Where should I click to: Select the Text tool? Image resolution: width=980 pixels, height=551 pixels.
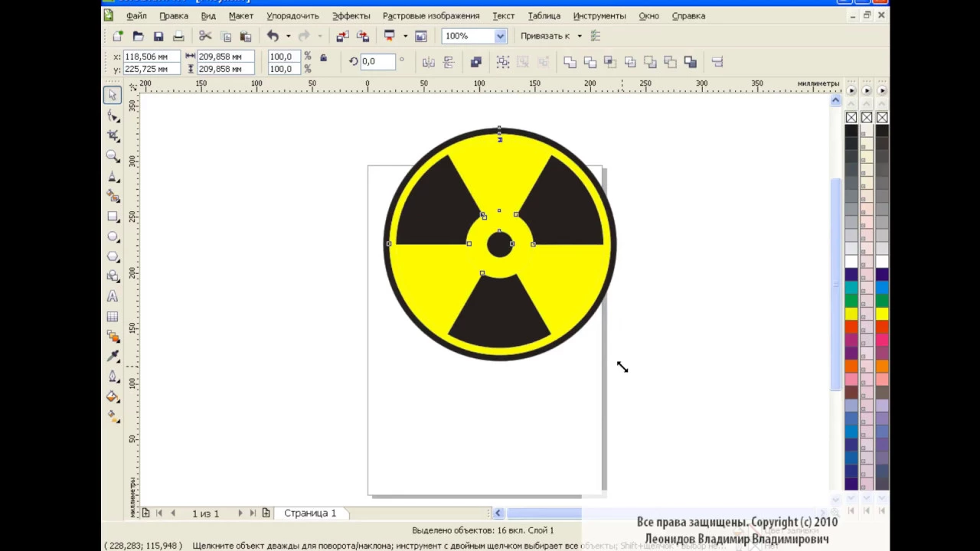coord(113,296)
